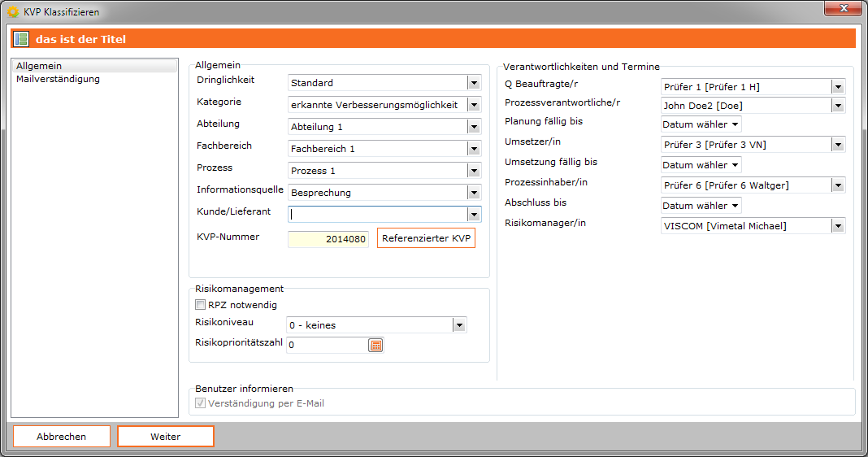Viewport: 868px width, 457px height.
Task: Open the Dringlichkeit dropdown
Action: (474, 83)
